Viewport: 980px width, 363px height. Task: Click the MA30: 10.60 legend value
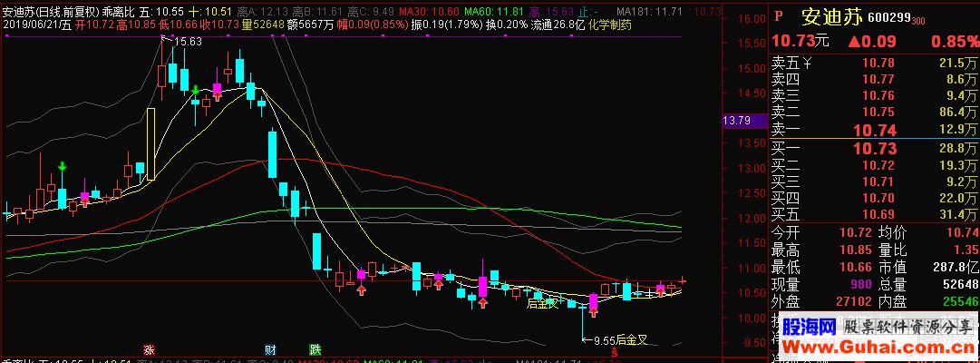[429, 11]
